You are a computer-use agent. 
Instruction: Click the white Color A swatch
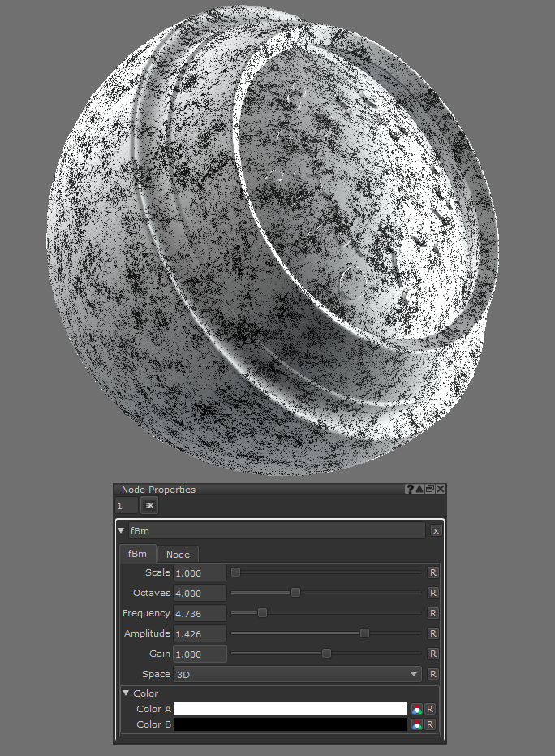290,709
